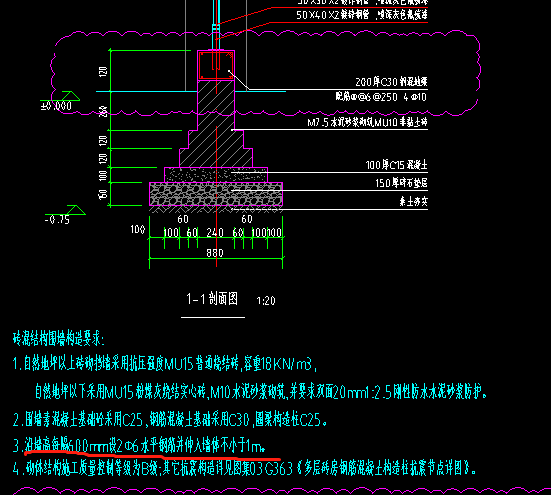Select the '-0.75' elevation text
551x495 pixels.
(x=57, y=220)
